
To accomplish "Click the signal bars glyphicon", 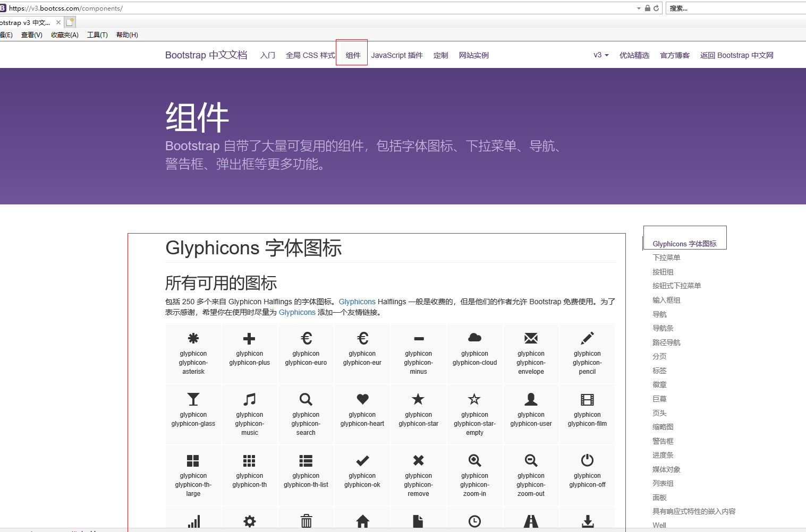I will coord(194,521).
